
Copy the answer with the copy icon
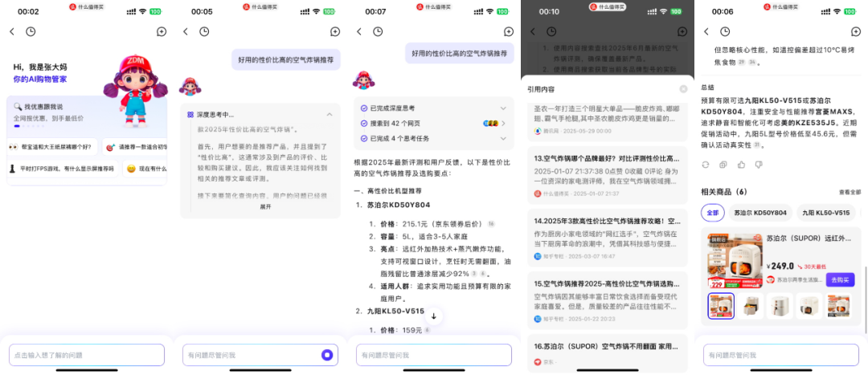coord(723,165)
